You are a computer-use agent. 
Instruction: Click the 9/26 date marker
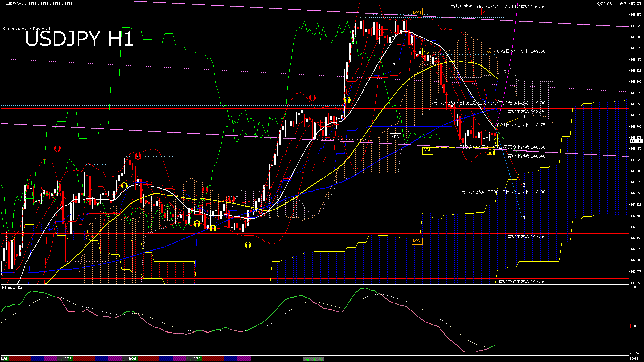tap(68, 359)
